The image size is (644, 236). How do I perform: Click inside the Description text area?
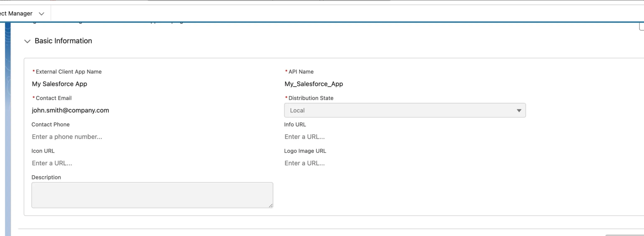152,195
